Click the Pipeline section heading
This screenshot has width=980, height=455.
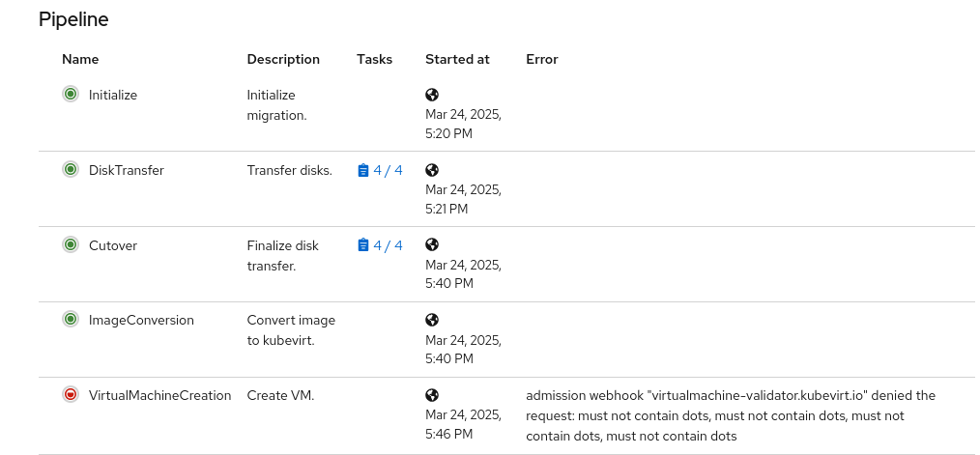click(73, 19)
